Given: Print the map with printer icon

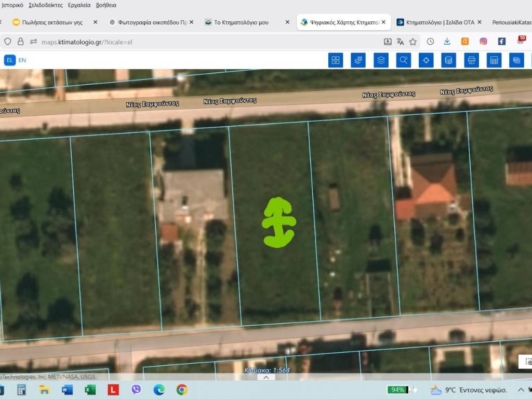Looking at the screenshot, I should 471,60.
